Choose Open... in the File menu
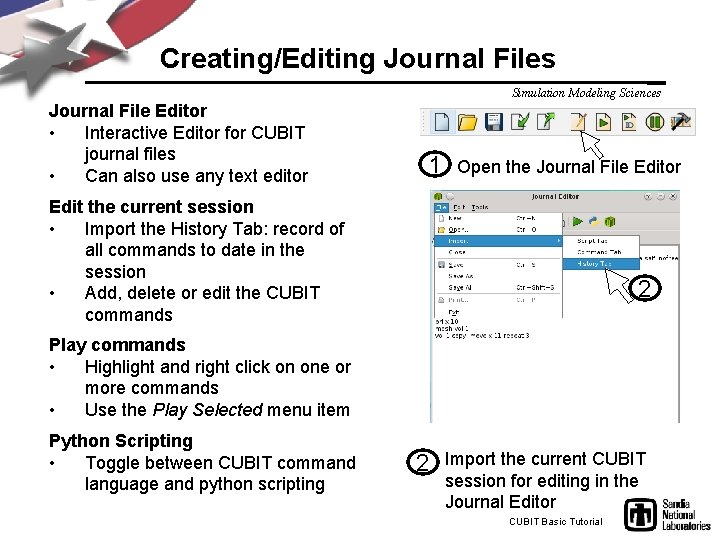 click(498, 230)
